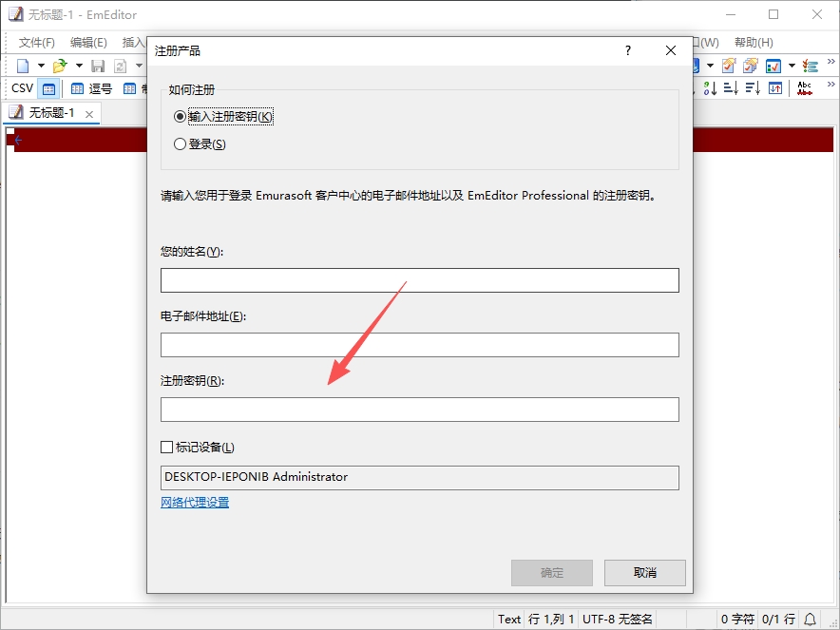
Task: Enable the 标记设备(L) checkbox
Action: tap(166, 448)
